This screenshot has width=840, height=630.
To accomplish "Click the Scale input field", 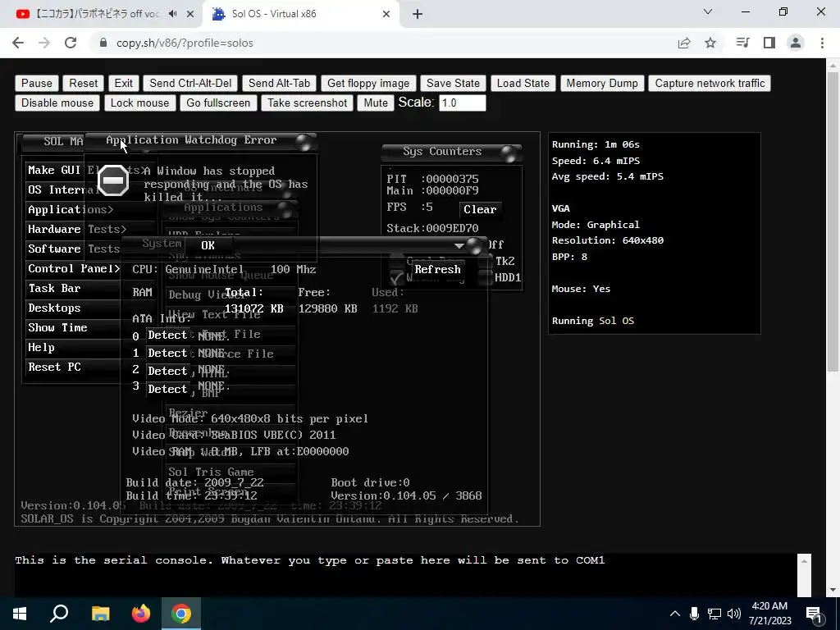I will pyautogui.click(x=463, y=103).
